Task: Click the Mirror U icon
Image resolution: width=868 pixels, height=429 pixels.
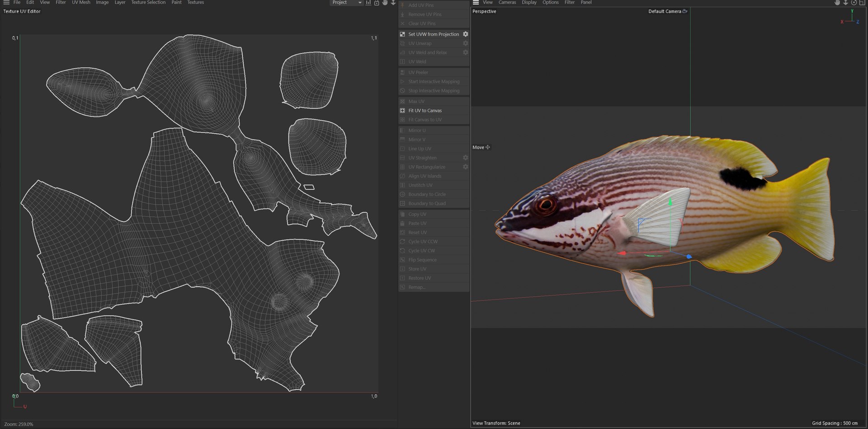Action: [402, 131]
